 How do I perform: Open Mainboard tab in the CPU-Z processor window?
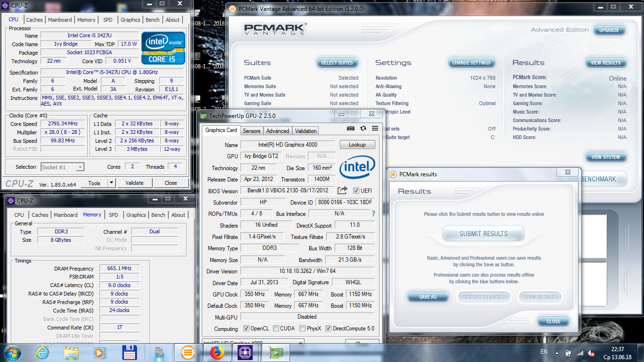tap(60, 20)
